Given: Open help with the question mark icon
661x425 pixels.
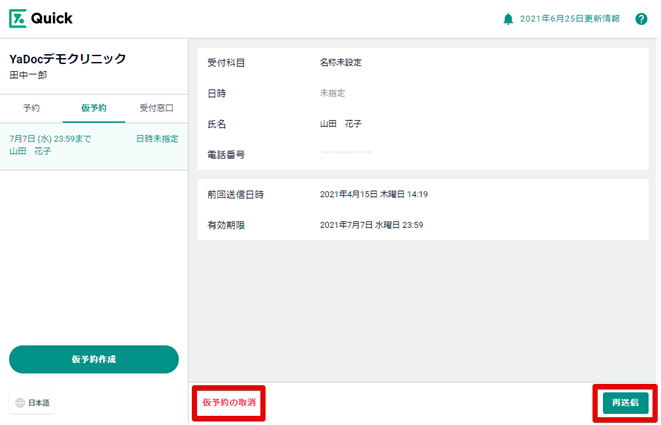Looking at the screenshot, I should click(641, 19).
